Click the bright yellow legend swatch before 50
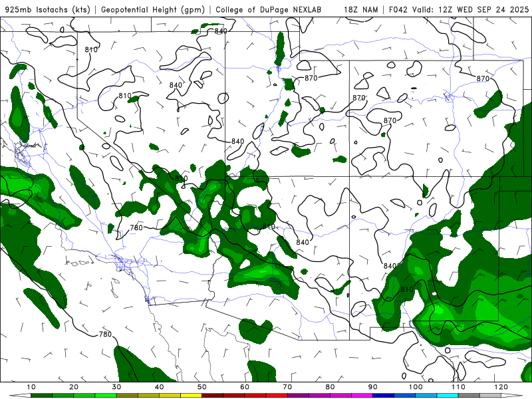The height and width of the screenshot is (399, 532). pos(191,396)
